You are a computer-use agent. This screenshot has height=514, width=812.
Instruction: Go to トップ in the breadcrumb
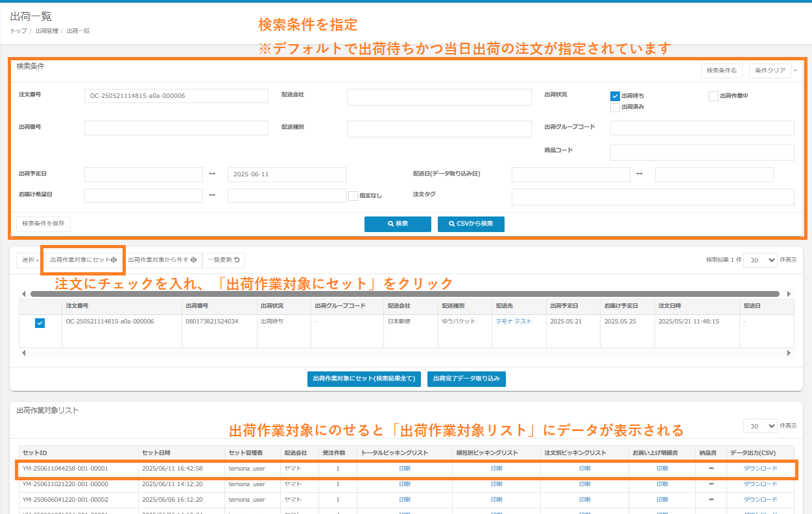pyautogui.click(x=18, y=31)
